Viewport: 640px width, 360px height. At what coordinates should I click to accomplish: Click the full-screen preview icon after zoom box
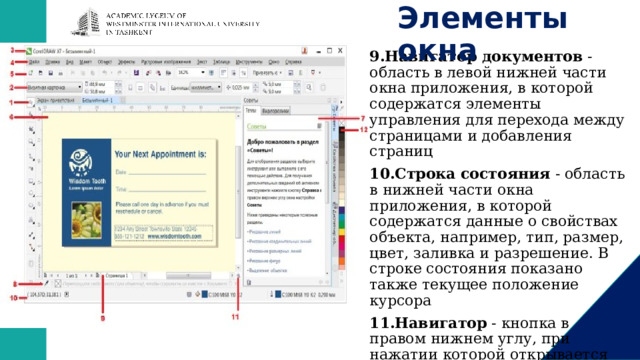pos(211,73)
